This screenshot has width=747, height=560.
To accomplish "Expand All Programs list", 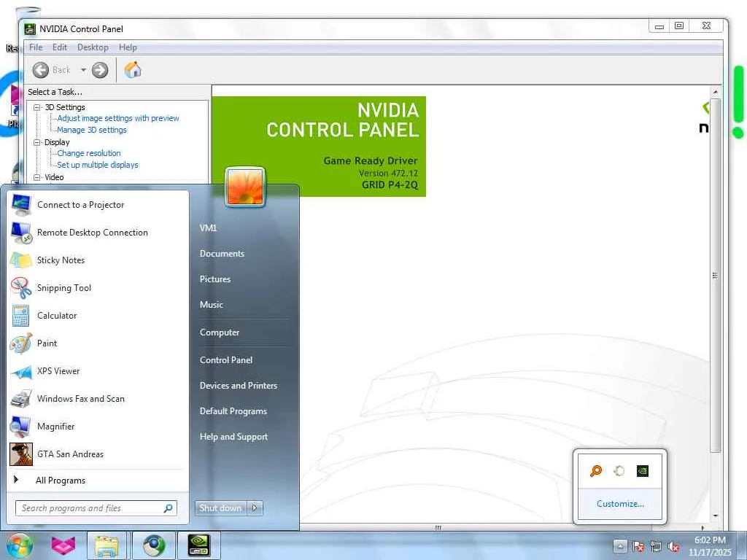I will pyautogui.click(x=61, y=481).
